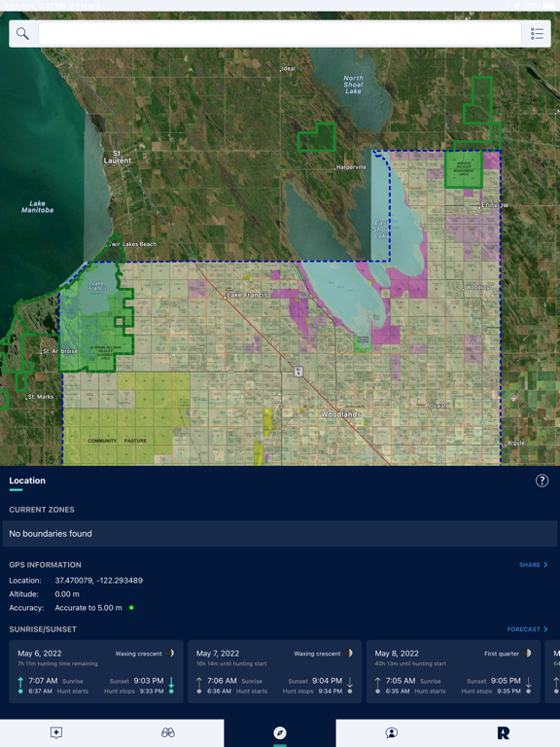Image resolution: width=560 pixels, height=747 pixels.
Task: Open the help question mark icon
Action: 542,480
